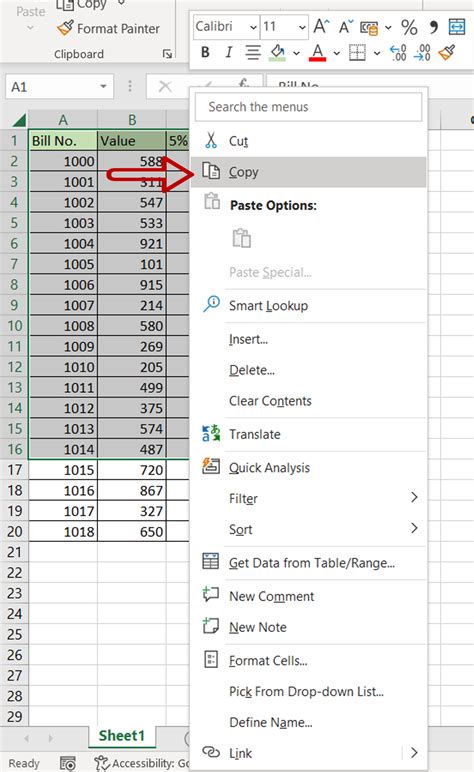Expand the font color options arrow
The width and height of the screenshot is (474, 772).
(x=337, y=53)
